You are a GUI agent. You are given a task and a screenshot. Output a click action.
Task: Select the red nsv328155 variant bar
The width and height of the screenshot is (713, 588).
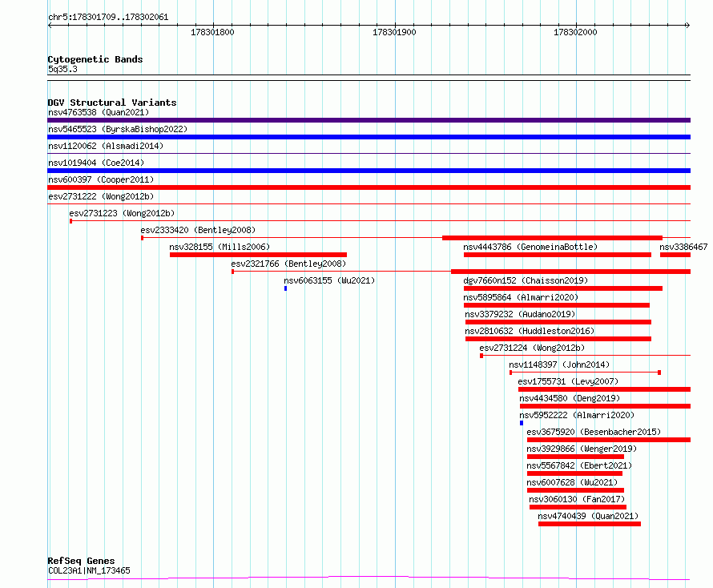point(258,255)
